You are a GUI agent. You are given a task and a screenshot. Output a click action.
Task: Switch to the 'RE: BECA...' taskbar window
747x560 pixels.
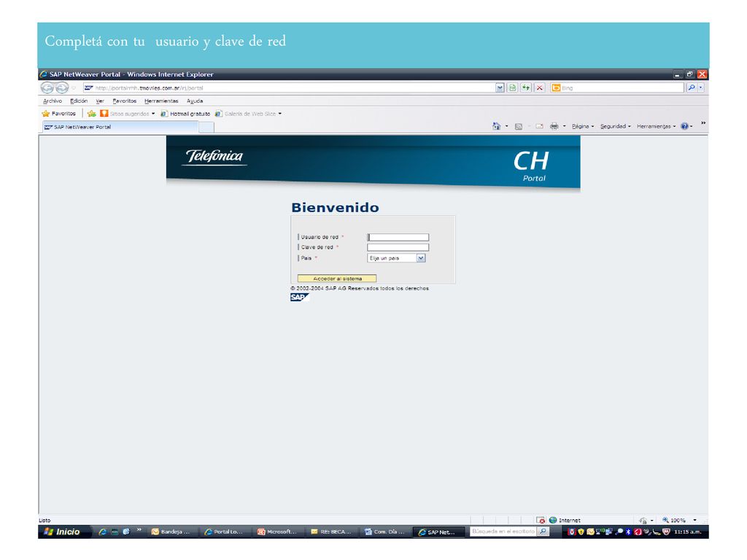331,532
